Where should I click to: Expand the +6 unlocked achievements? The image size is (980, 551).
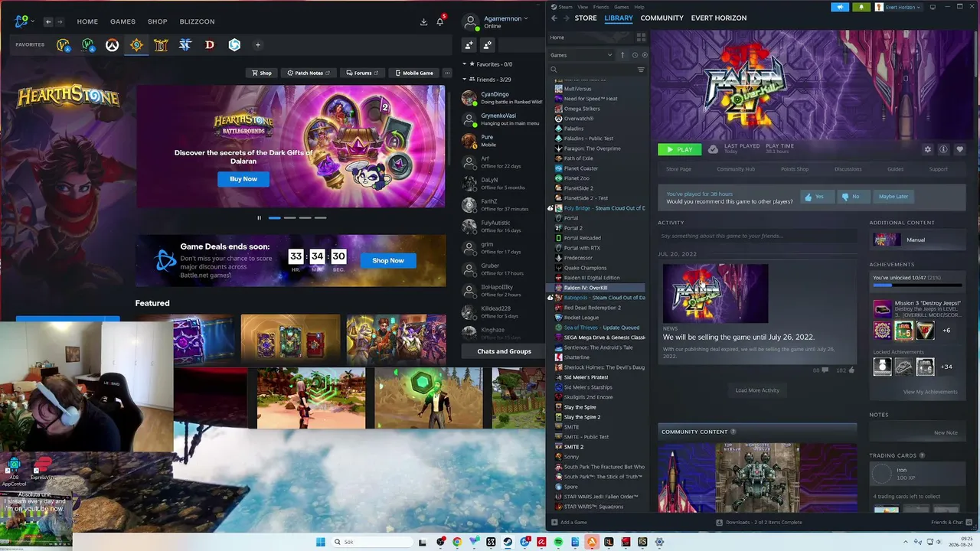coord(946,331)
